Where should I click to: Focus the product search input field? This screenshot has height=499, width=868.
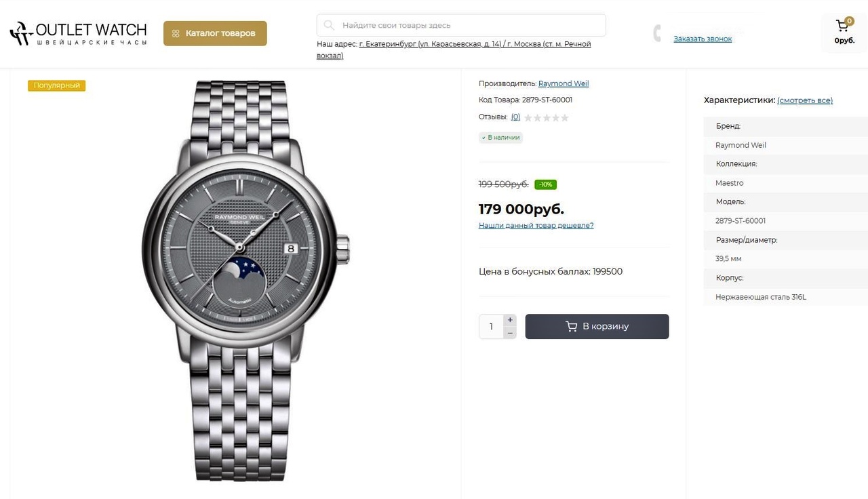coord(468,26)
